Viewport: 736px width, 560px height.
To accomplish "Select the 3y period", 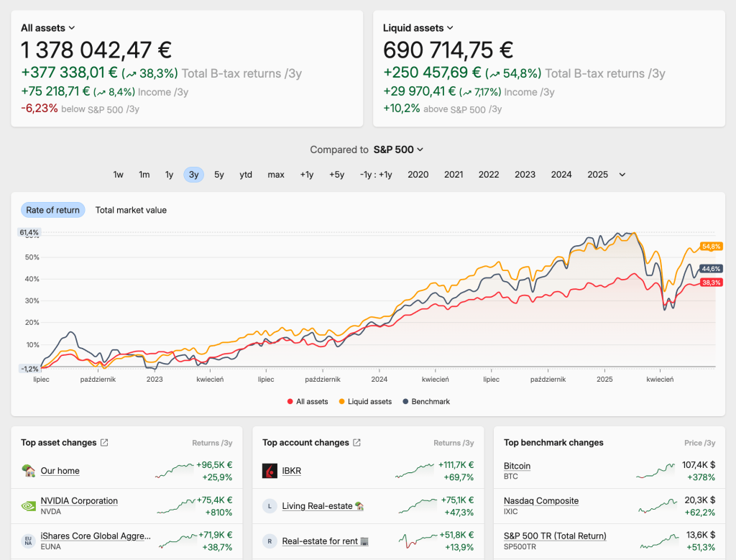I will coord(194,175).
